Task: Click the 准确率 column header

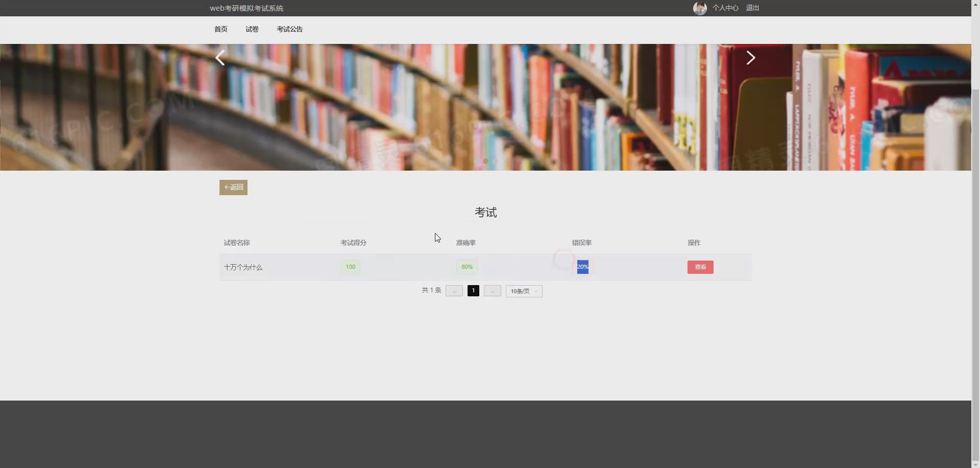Action: point(466,243)
